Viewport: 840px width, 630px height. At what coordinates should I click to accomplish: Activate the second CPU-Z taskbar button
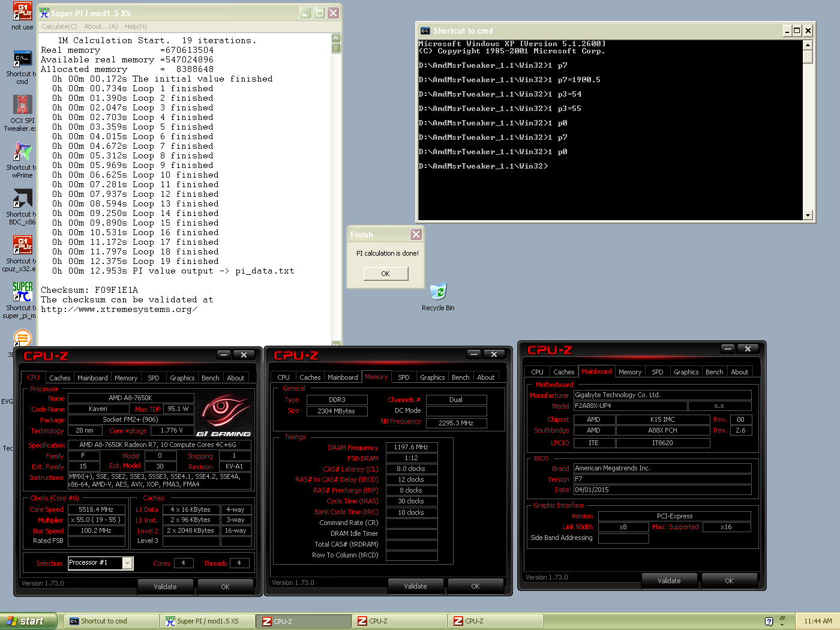tap(400, 621)
